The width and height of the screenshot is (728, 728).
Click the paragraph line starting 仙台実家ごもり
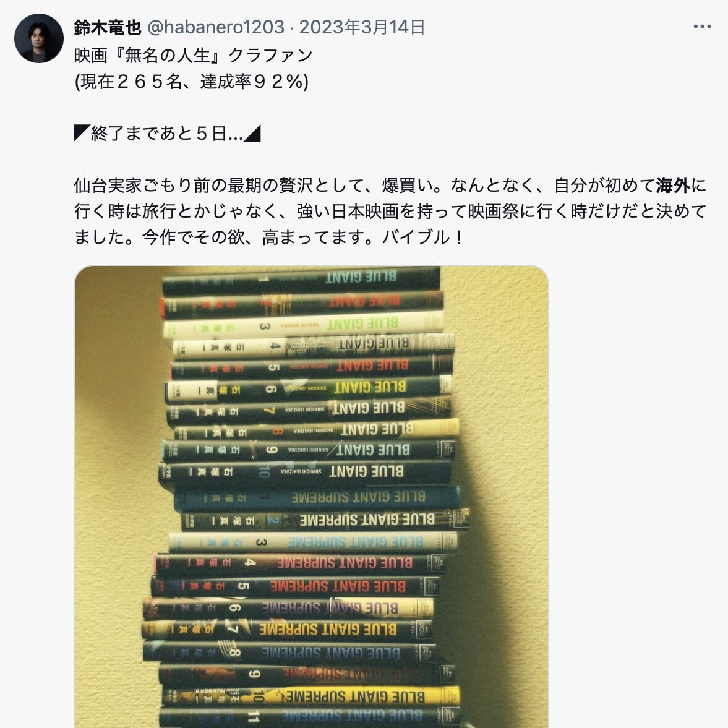(390, 186)
